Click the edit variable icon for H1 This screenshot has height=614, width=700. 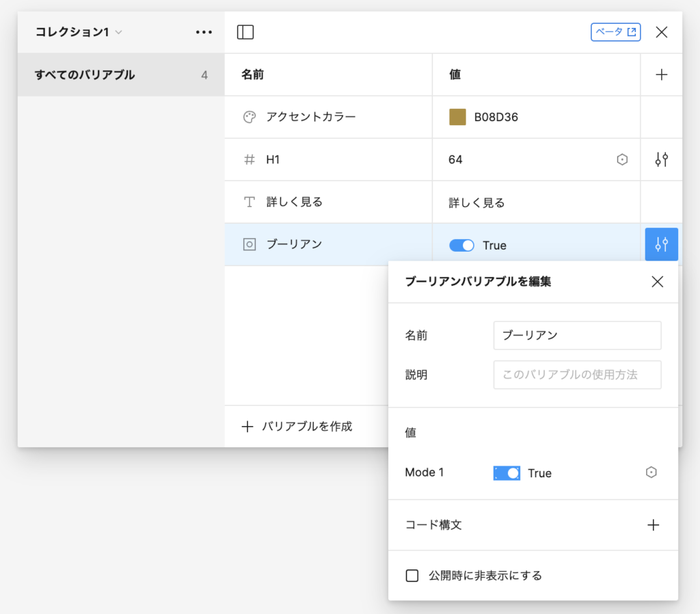(x=661, y=160)
